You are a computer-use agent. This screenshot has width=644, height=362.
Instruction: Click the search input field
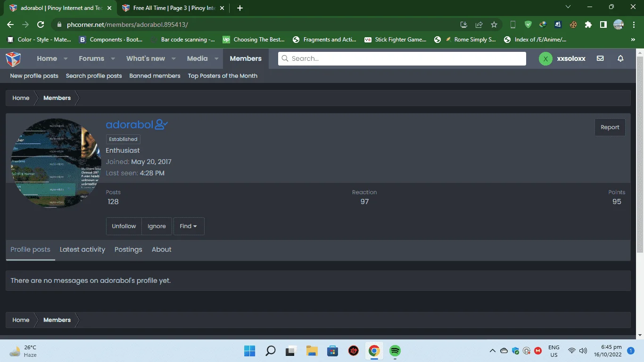402,58
